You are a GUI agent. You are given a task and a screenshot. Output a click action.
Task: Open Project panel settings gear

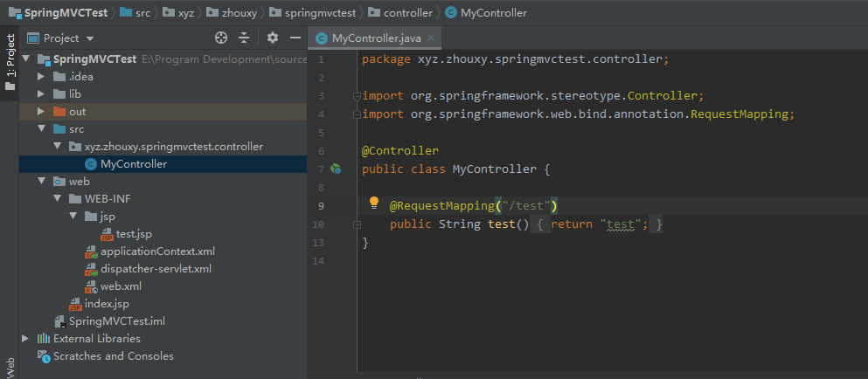pyautogui.click(x=273, y=38)
